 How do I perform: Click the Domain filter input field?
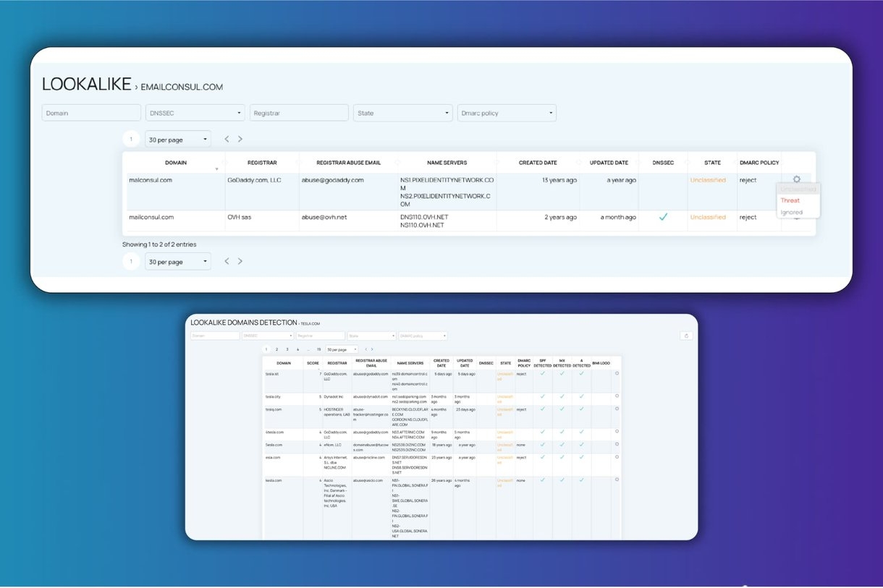91,113
